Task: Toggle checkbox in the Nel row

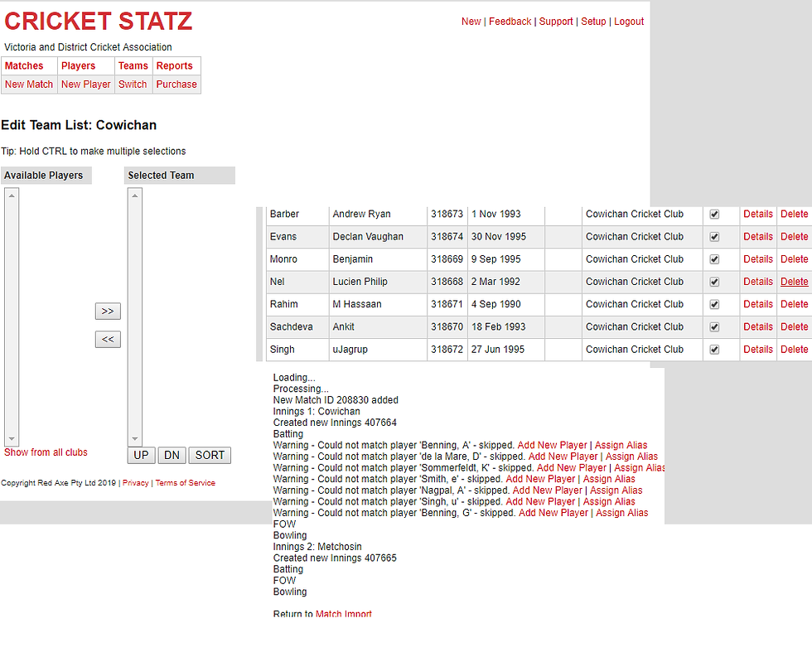Action: (x=714, y=282)
